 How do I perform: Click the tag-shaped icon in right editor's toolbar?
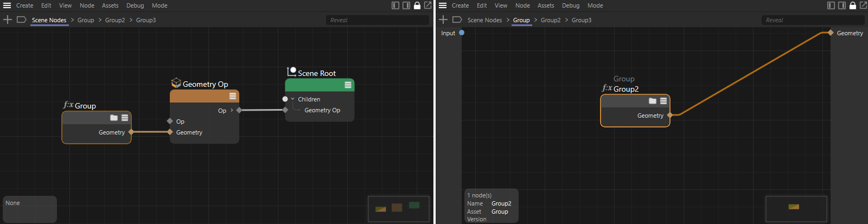pos(457,20)
